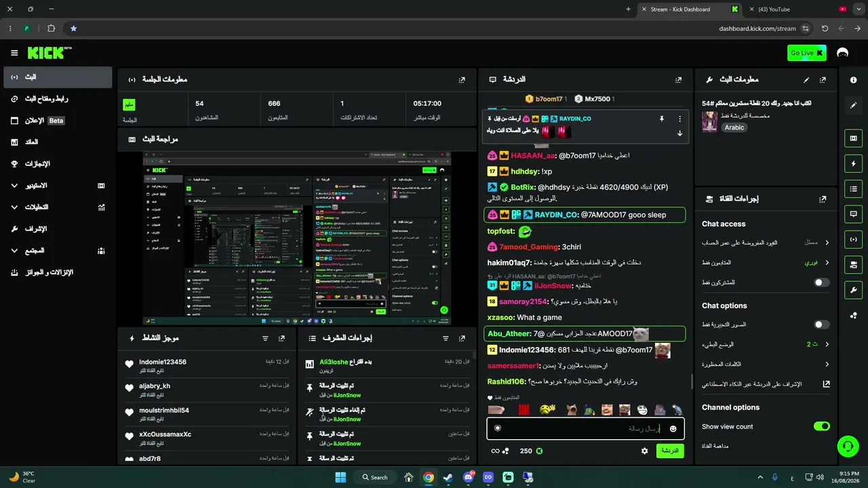Viewport: 868px width, 488px height.
Task: Toggle subscribers-only chat (للمشتركون فقط)
Action: (x=821, y=283)
